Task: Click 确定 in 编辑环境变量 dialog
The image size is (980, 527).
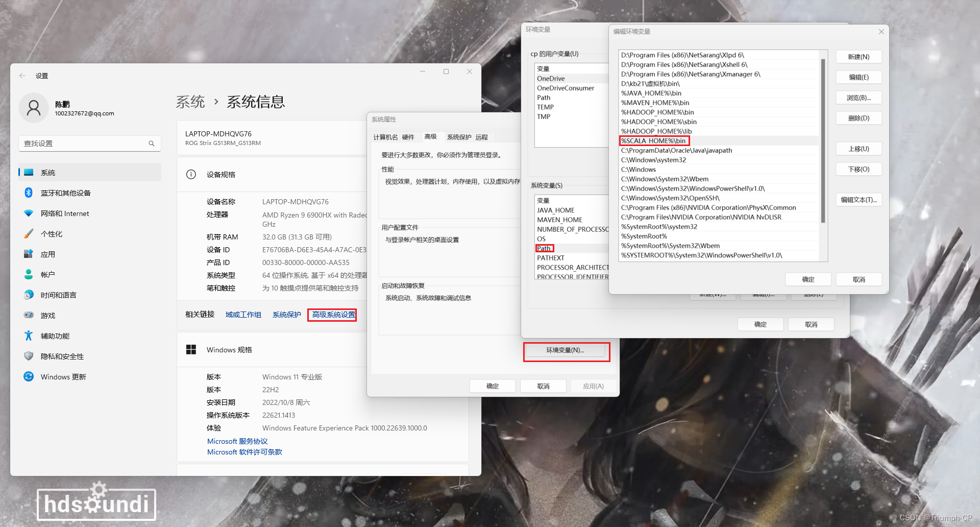Action: 808,279
